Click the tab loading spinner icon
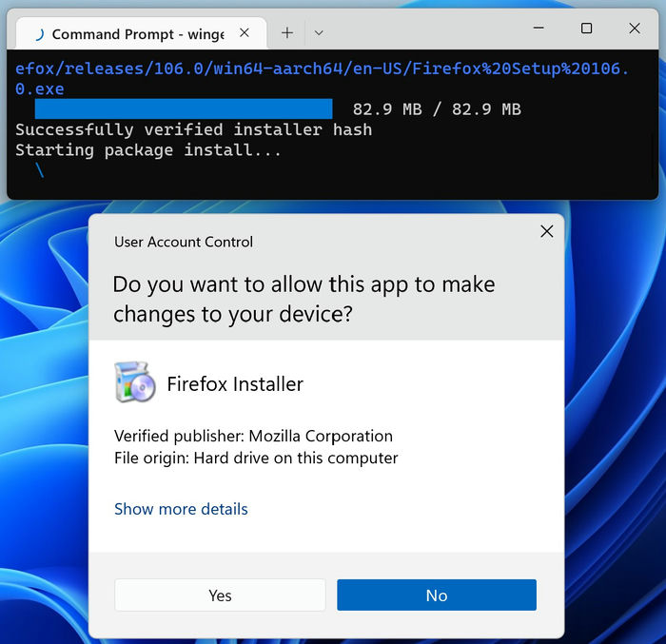The width and height of the screenshot is (666, 644). (40, 34)
